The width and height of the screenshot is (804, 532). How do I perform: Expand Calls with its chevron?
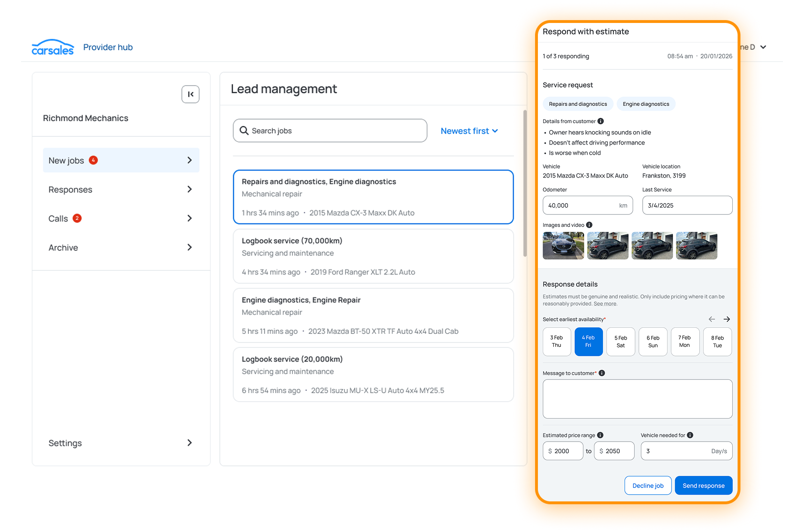(190, 218)
